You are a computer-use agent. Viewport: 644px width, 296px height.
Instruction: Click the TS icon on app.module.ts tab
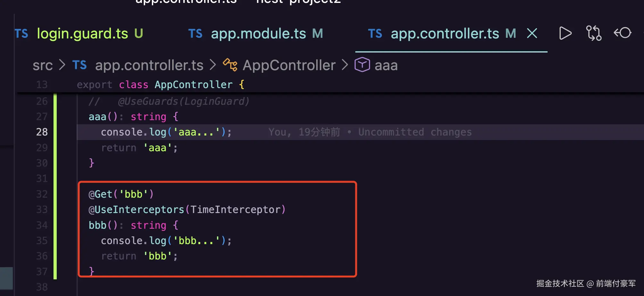(x=195, y=34)
